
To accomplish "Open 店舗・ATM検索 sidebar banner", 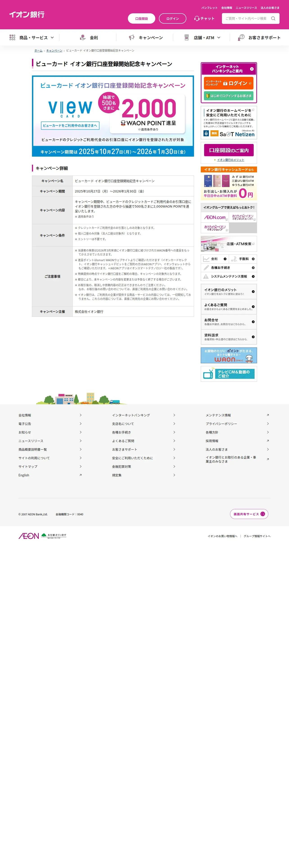I will [x=229, y=244].
